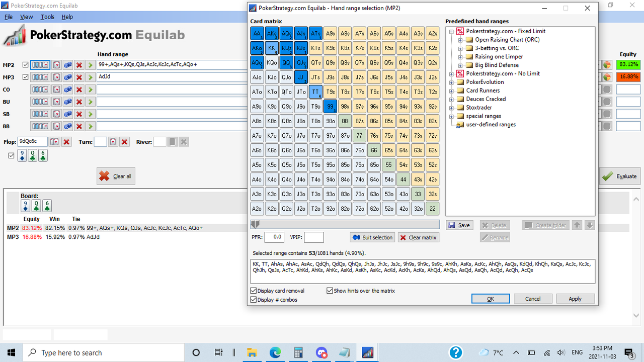Open the Help menu
The width and height of the screenshot is (644, 362).
point(67,17)
